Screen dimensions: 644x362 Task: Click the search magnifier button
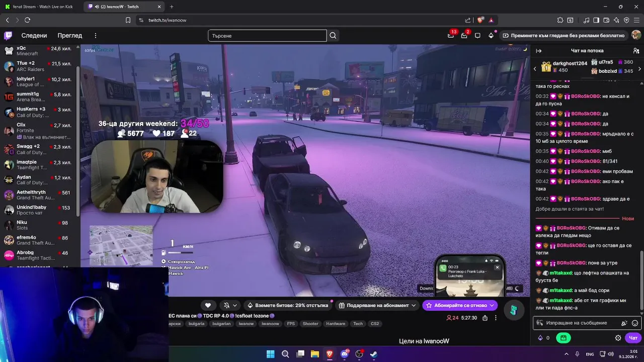(333, 36)
